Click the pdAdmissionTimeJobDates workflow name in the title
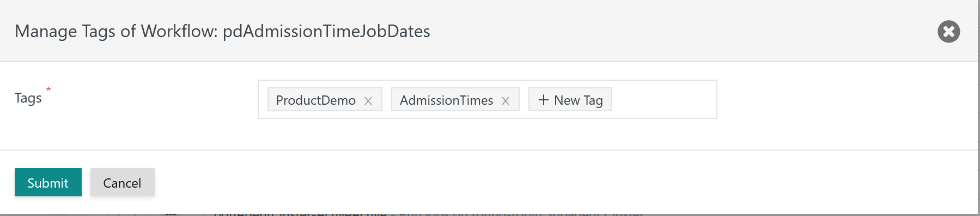This screenshot has width=980, height=216. coord(326,31)
